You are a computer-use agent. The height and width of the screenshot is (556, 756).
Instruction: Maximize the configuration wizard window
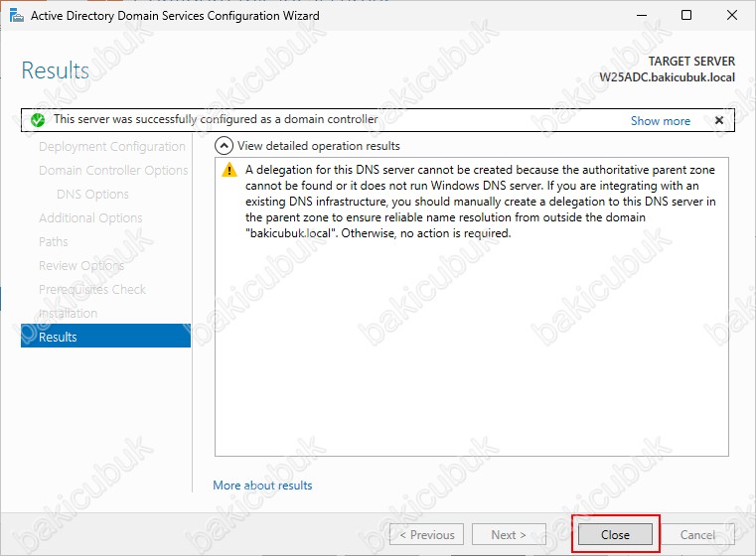686,16
